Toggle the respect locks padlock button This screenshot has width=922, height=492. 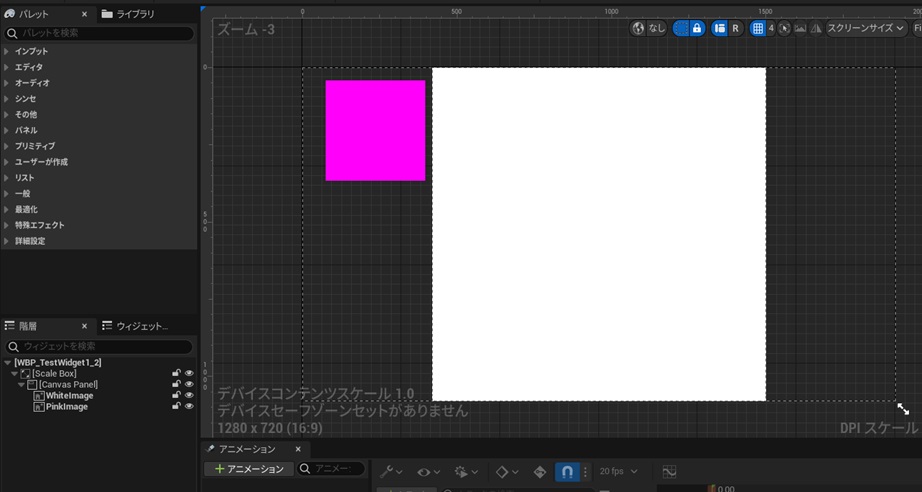click(x=697, y=28)
